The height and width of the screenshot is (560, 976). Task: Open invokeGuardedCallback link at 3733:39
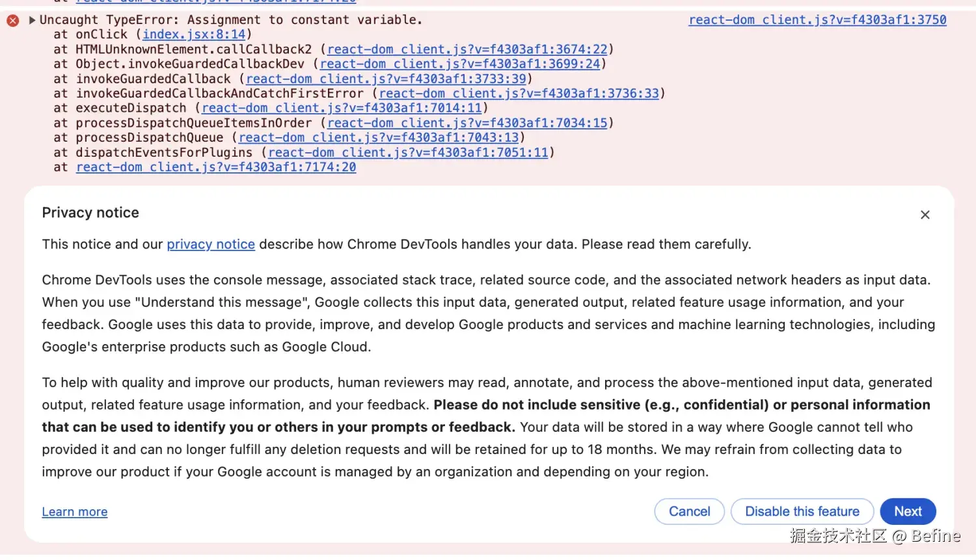click(x=386, y=79)
